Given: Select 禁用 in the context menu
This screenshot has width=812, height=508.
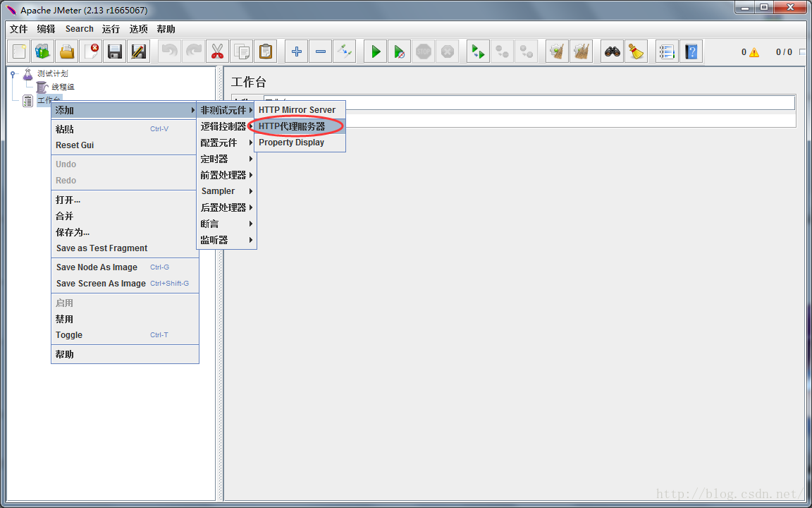Looking at the screenshot, I should click(x=125, y=320).
